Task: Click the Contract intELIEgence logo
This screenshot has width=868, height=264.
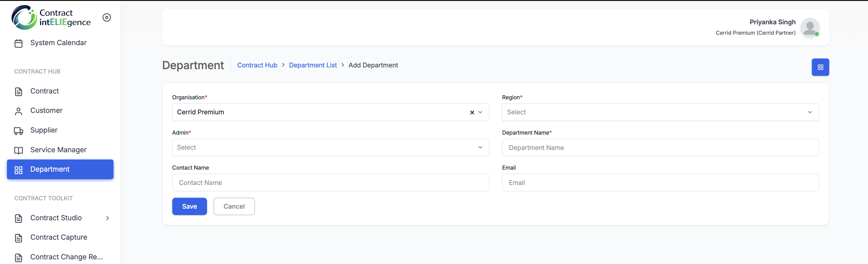Action: (x=51, y=17)
